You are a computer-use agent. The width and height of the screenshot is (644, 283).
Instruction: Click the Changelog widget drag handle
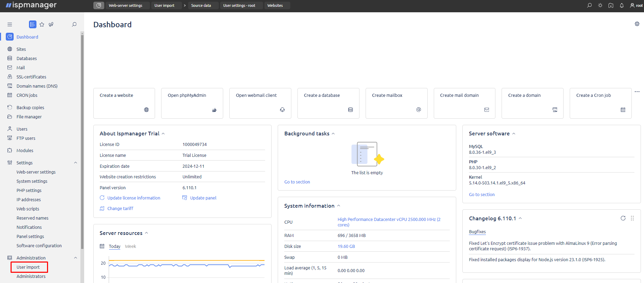[632, 218]
